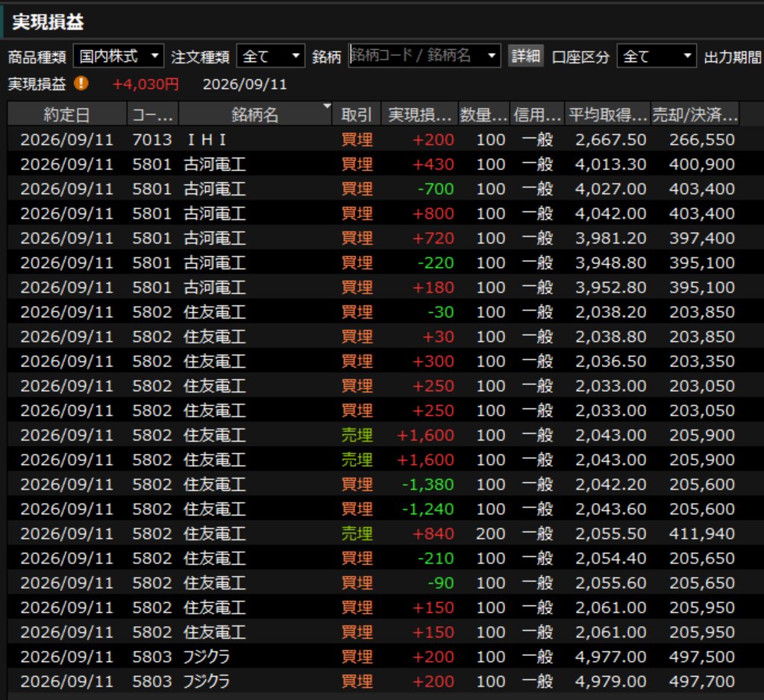Sort by the 約定日 column header
Image resolution: width=764 pixels, height=700 pixels.
[66, 115]
